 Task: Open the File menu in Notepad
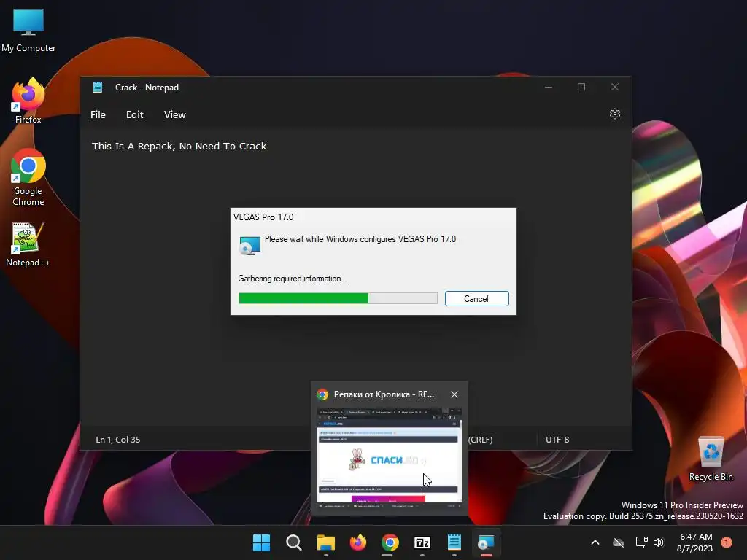click(98, 114)
